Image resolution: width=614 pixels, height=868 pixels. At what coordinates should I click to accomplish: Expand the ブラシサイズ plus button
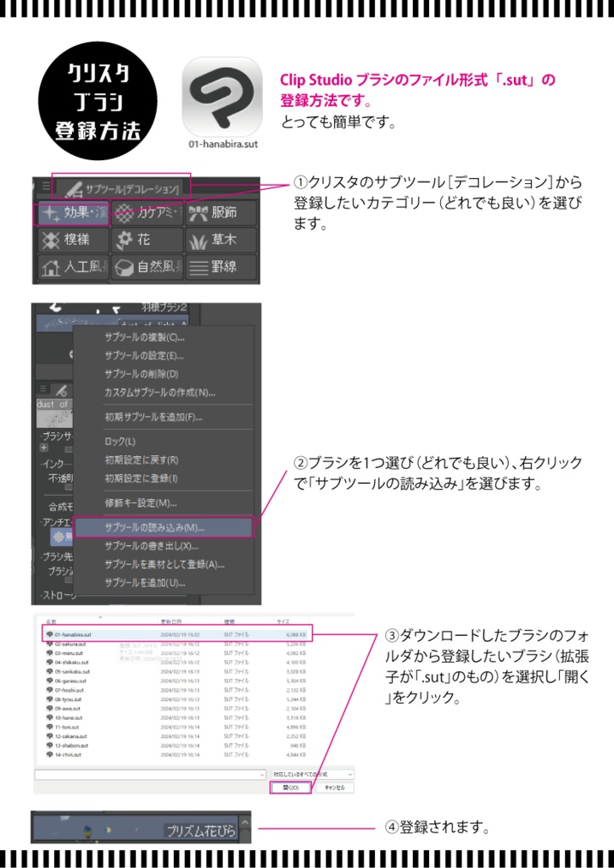[x=44, y=448]
